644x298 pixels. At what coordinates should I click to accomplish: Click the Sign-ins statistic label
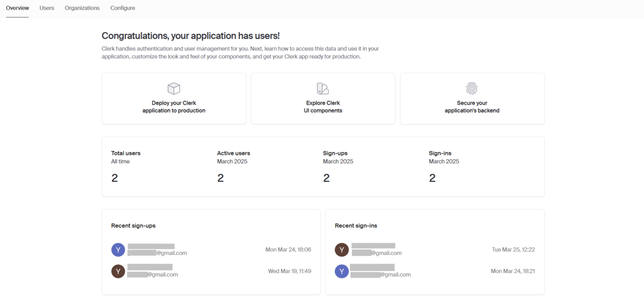440,153
